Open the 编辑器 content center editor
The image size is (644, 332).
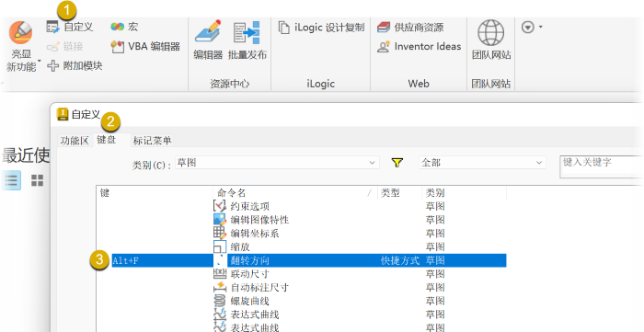coord(208,40)
